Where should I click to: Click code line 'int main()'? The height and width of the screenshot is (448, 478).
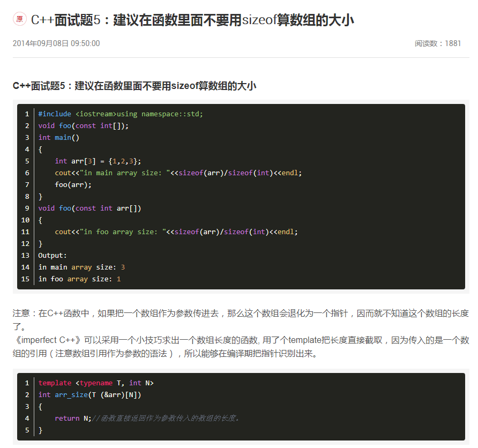point(58,137)
